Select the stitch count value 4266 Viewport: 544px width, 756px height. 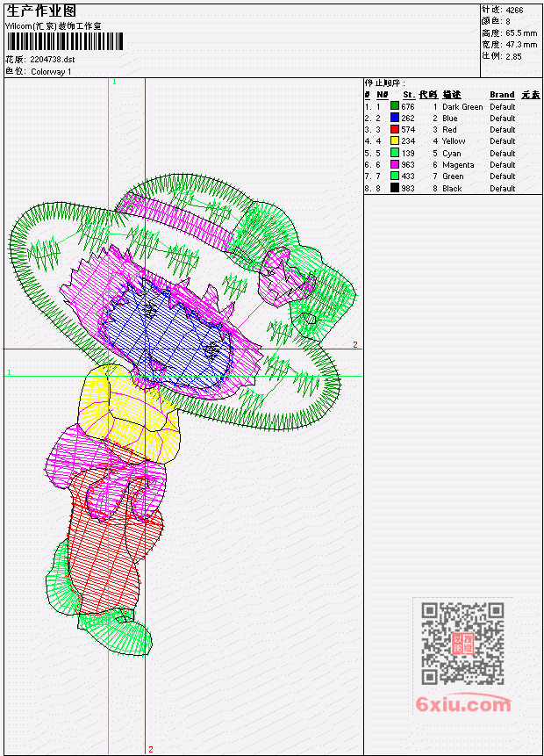[x=514, y=10]
